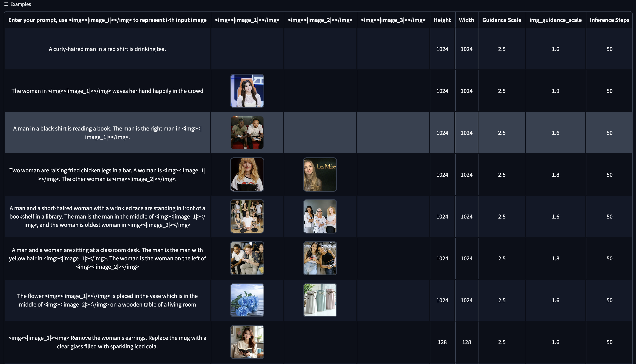This screenshot has width=636, height=364.
Task: Select the curly-haired man tea prompt example
Action: (107, 49)
